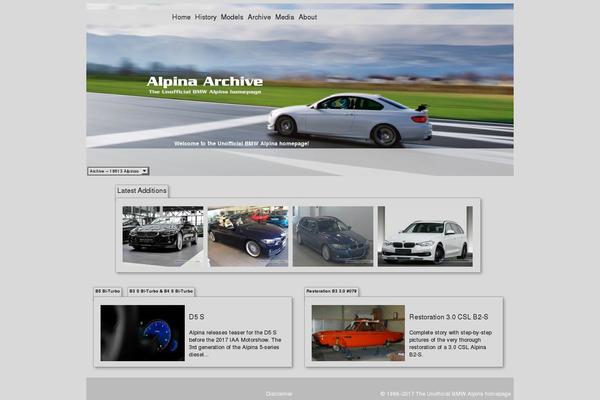
Task: Open the Restoration 3.0 CSL B2-S heading
Action: pyautogui.click(x=448, y=317)
